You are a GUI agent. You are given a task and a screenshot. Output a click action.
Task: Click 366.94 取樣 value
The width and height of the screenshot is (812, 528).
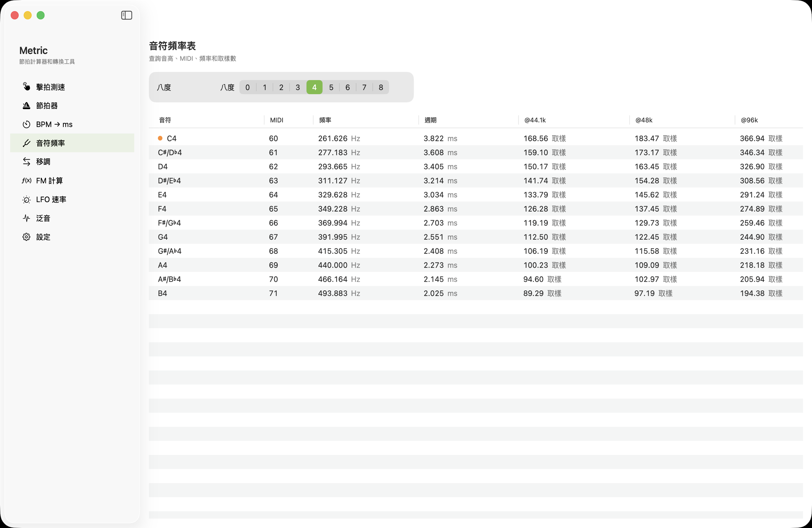click(761, 138)
